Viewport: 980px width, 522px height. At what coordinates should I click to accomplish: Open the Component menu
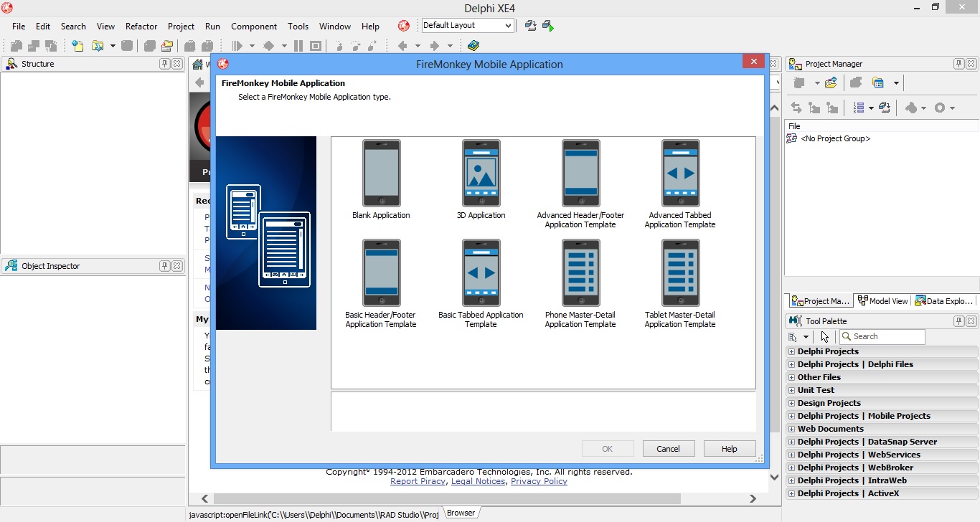(254, 27)
